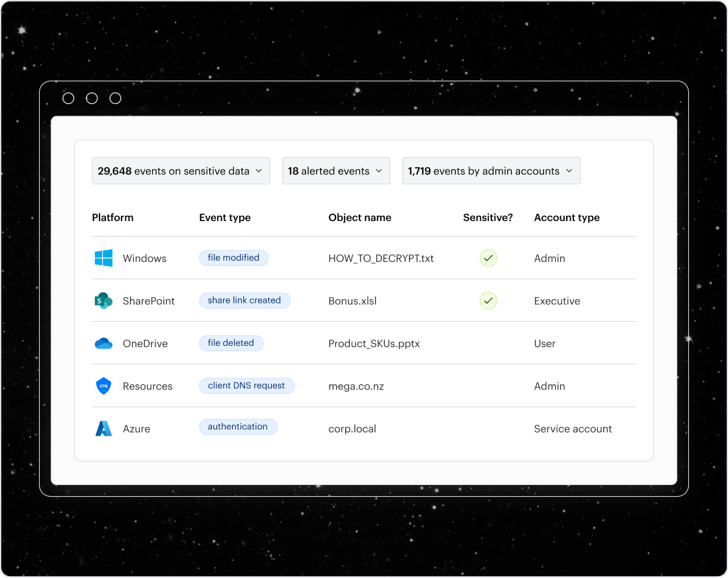Select the file deleted event tag

pyautogui.click(x=231, y=343)
